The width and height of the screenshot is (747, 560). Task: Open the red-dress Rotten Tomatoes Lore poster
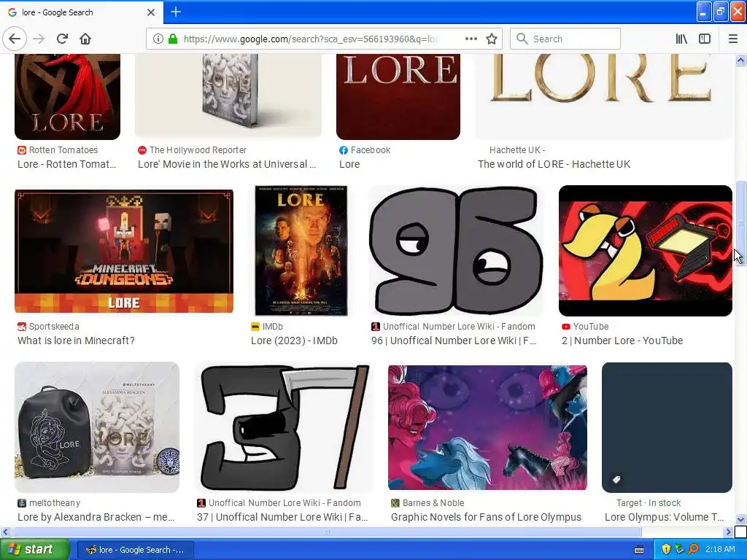click(x=67, y=97)
